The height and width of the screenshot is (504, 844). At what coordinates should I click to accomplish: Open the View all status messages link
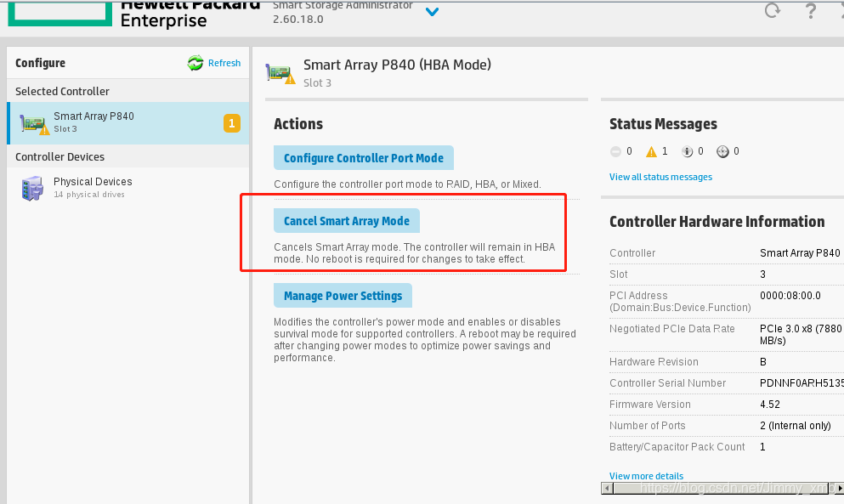(660, 177)
